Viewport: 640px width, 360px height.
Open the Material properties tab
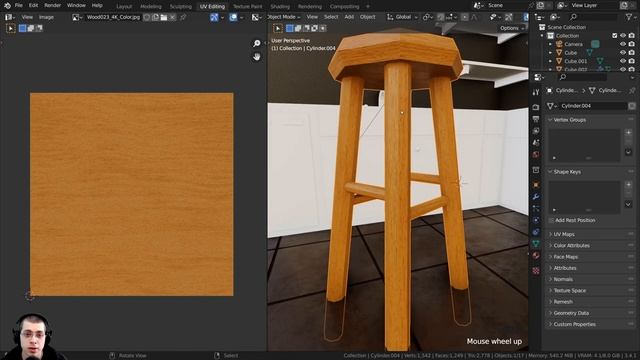click(536, 256)
